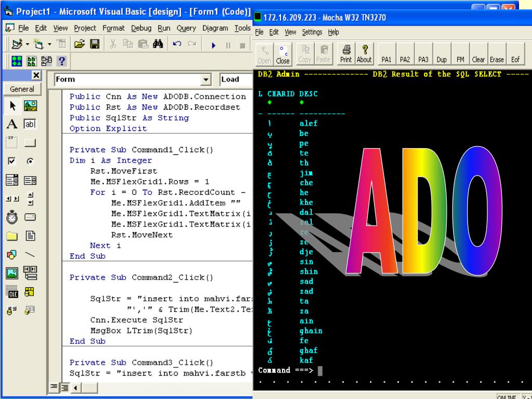Click the "Option Explicit" code line
The image size is (532, 399).
coord(108,129)
